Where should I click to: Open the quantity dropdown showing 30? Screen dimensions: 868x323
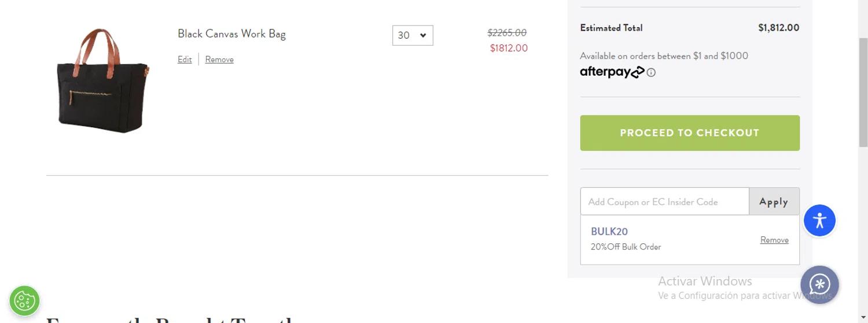[413, 35]
